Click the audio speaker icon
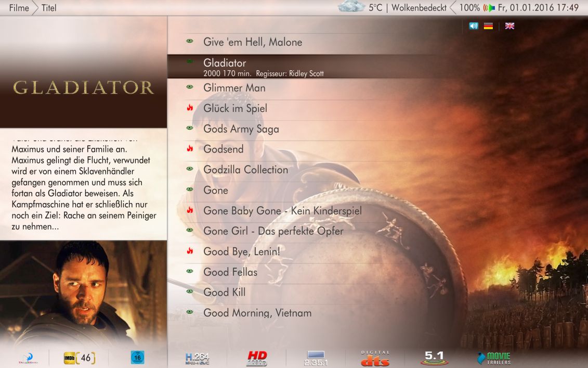Screen dimensions: 588x368 tap(474, 26)
